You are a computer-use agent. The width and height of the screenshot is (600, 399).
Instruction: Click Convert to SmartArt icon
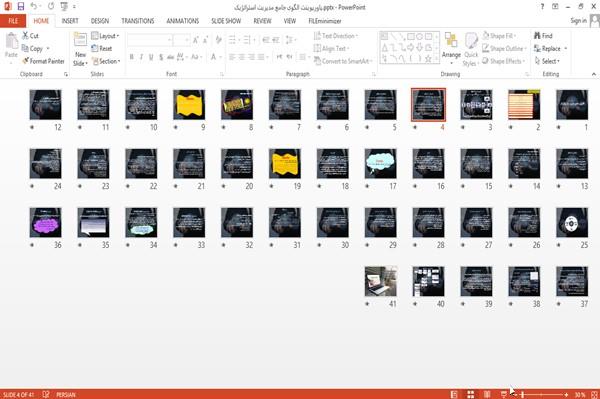[x=317, y=61]
